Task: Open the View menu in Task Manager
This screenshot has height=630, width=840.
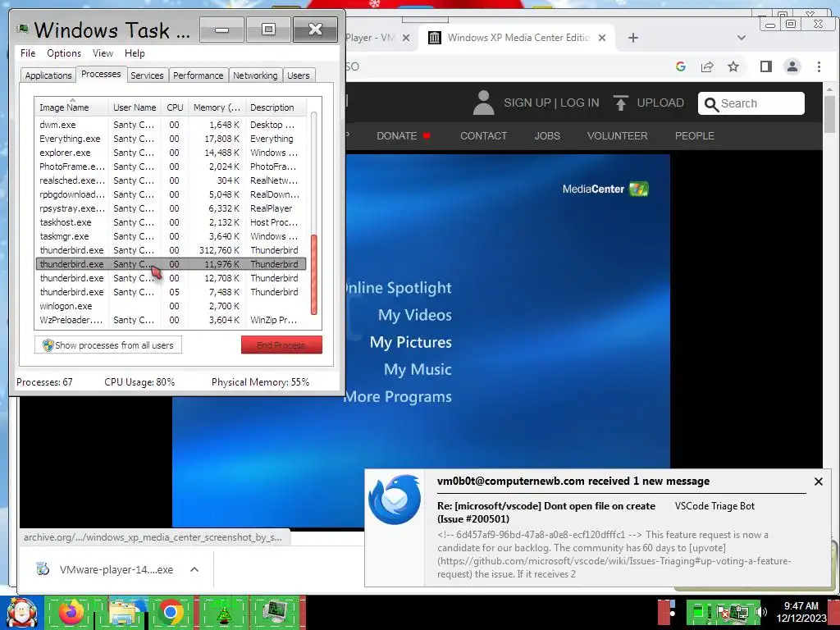Action: (103, 53)
